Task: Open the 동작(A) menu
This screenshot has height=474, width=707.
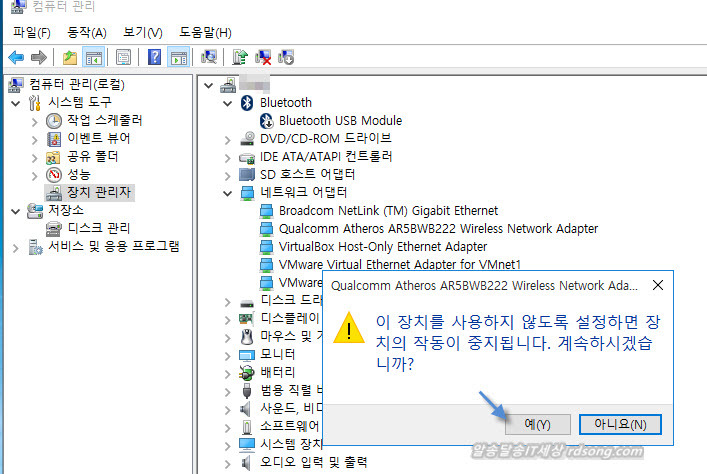Action: click(x=86, y=33)
